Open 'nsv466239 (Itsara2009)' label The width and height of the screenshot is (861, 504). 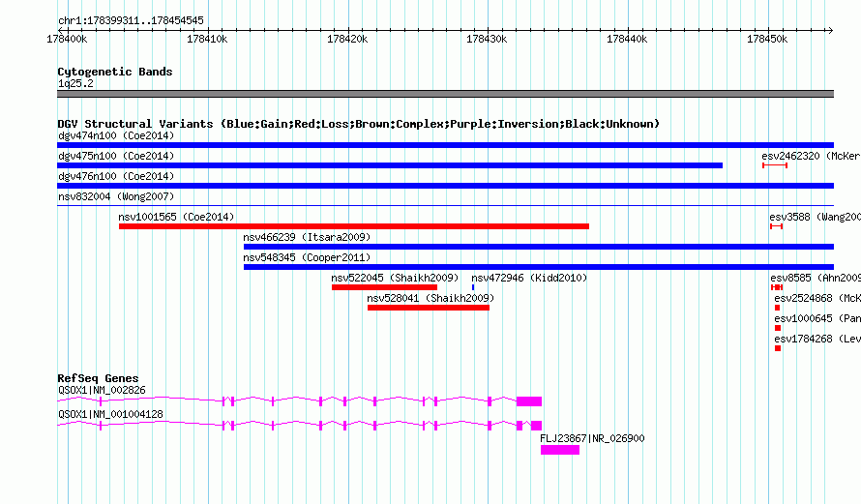pos(307,237)
